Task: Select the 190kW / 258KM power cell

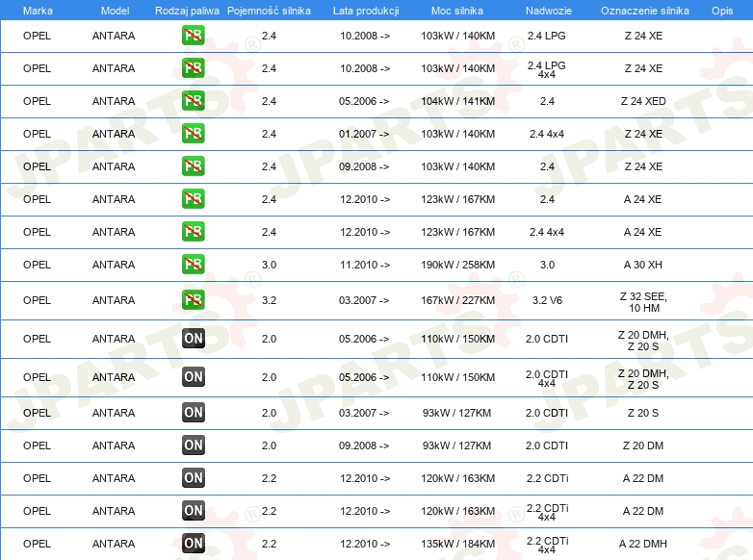Action: 457,265
